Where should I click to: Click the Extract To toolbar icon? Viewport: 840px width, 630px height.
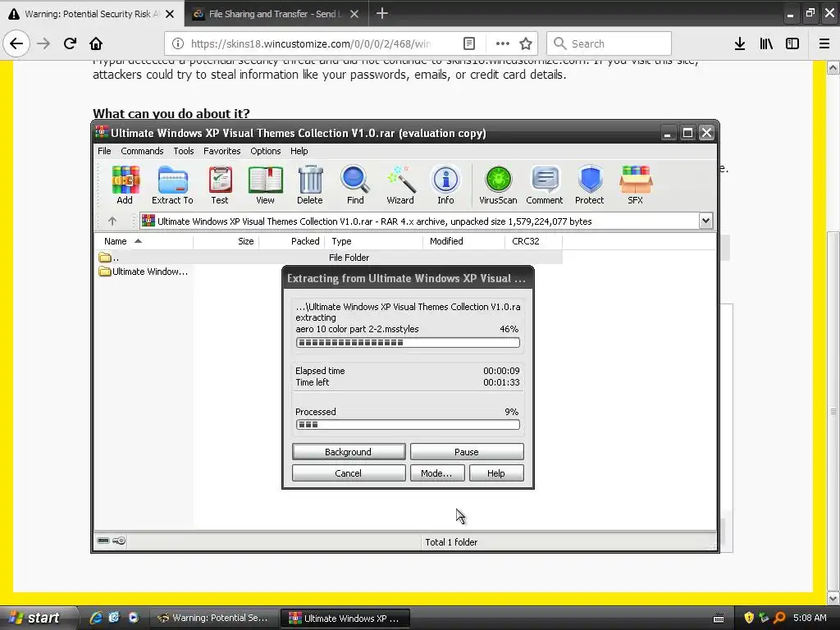(x=172, y=185)
